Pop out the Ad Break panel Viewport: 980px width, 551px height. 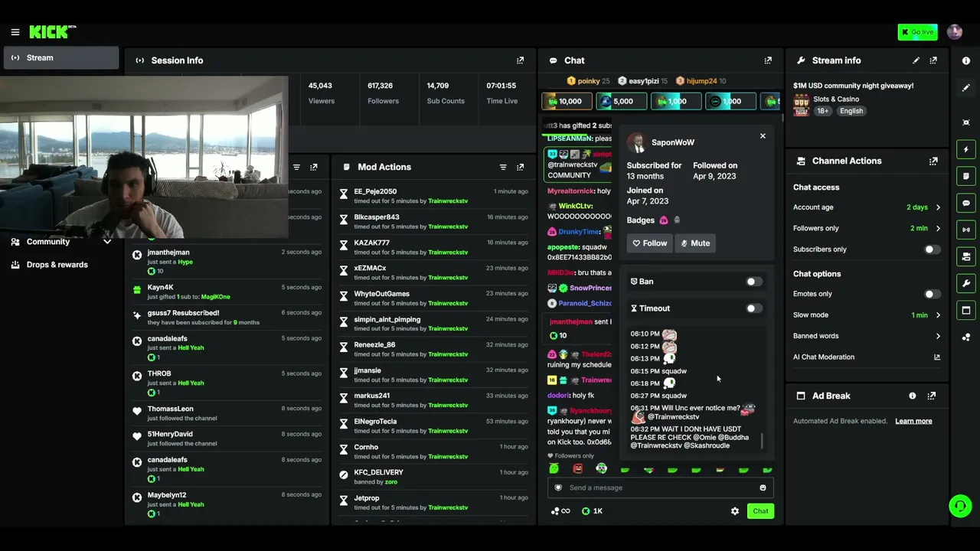(x=932, y=396)
